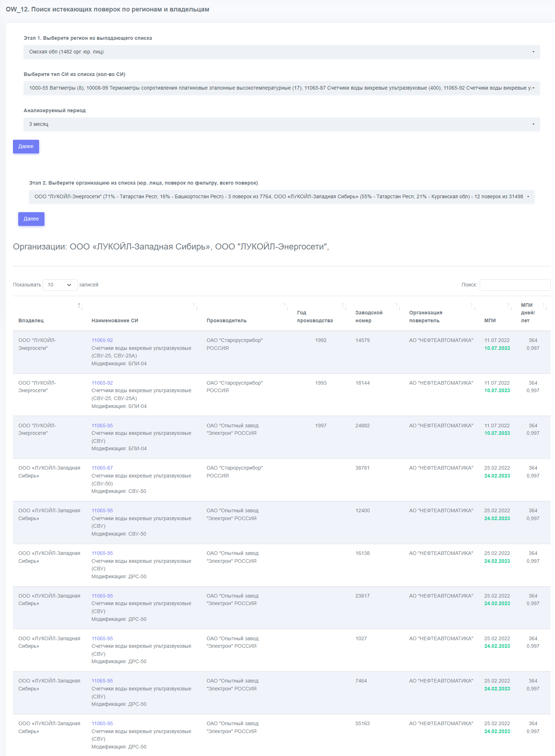Open 11065-95 link in row with serial 1027

[102, 639]
